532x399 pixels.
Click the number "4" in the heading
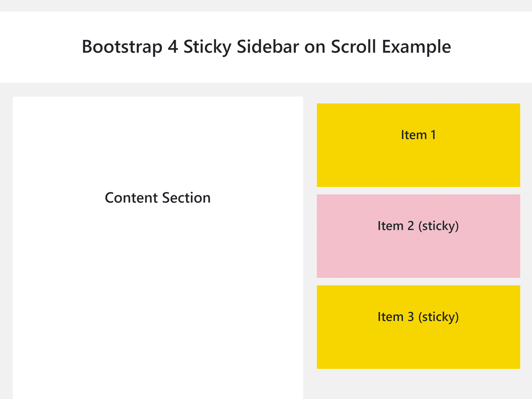(173, 47)
